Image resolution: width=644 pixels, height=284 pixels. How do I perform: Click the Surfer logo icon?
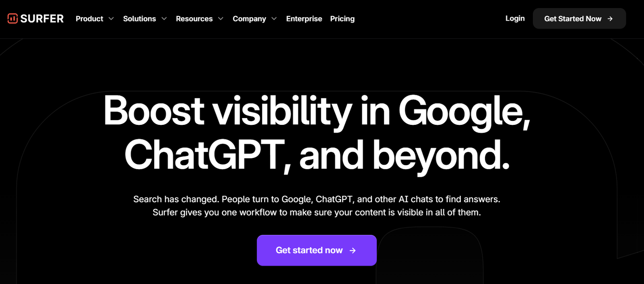click(12, 19)
